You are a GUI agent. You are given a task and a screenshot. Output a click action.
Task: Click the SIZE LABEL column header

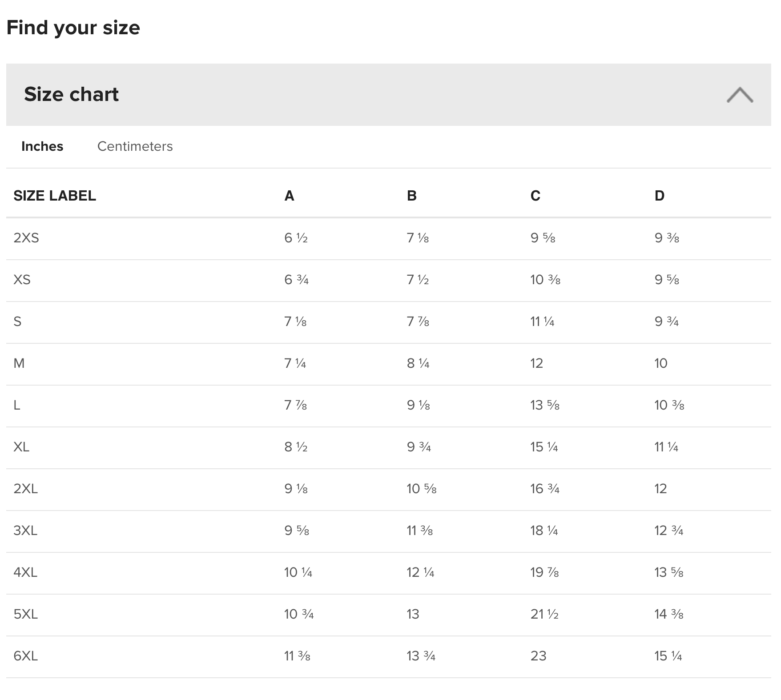(55, 196)
